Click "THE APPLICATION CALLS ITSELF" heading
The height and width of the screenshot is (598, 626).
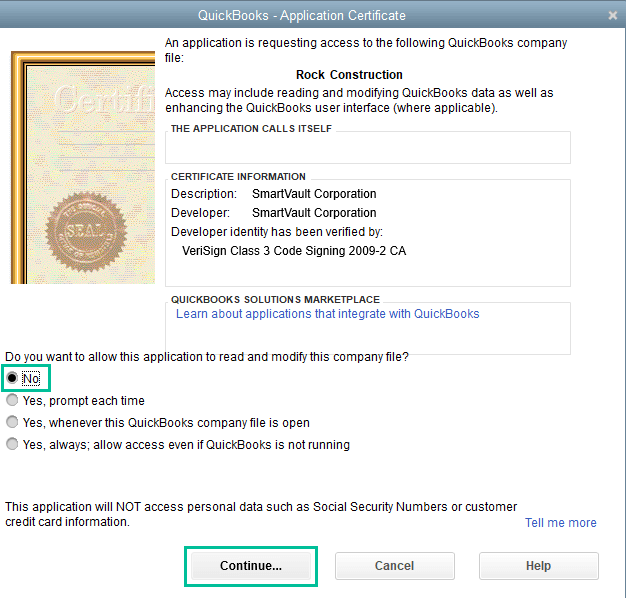click(x=251, y=129)
